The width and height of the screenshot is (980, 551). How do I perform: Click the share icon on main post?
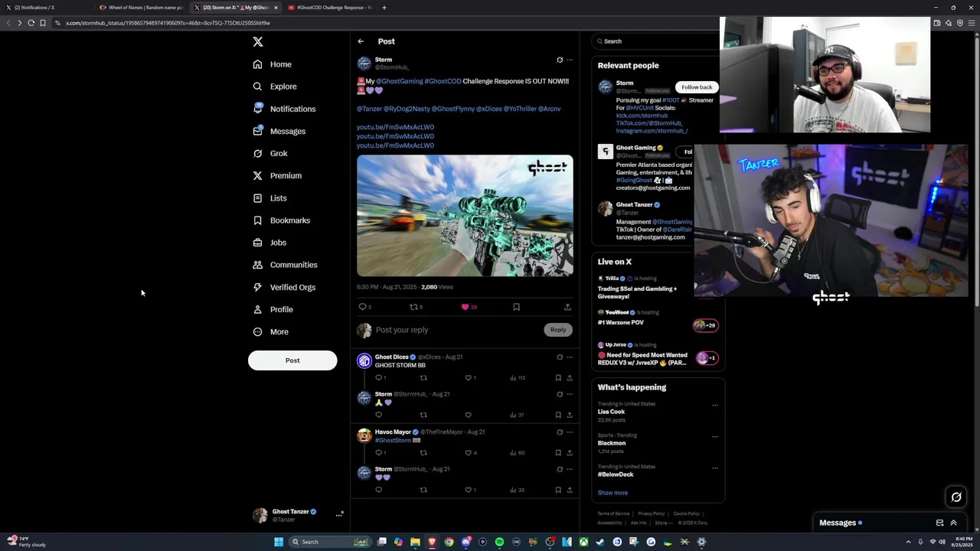coord(567,307)
